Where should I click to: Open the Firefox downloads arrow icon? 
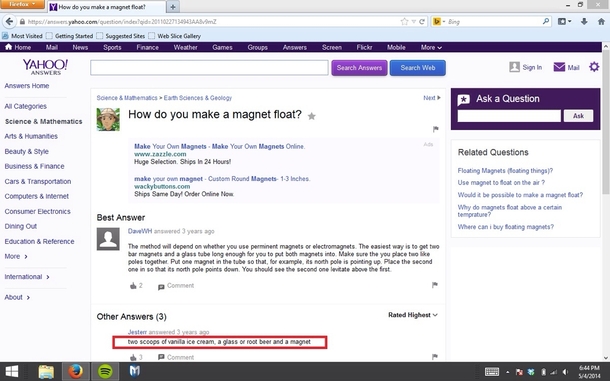584,21
